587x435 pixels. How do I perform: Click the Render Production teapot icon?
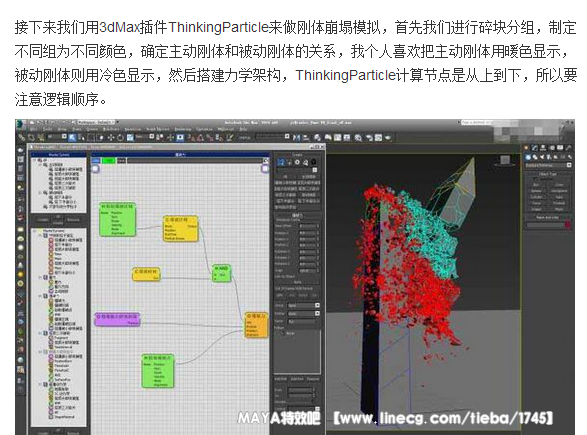point(387,137)
